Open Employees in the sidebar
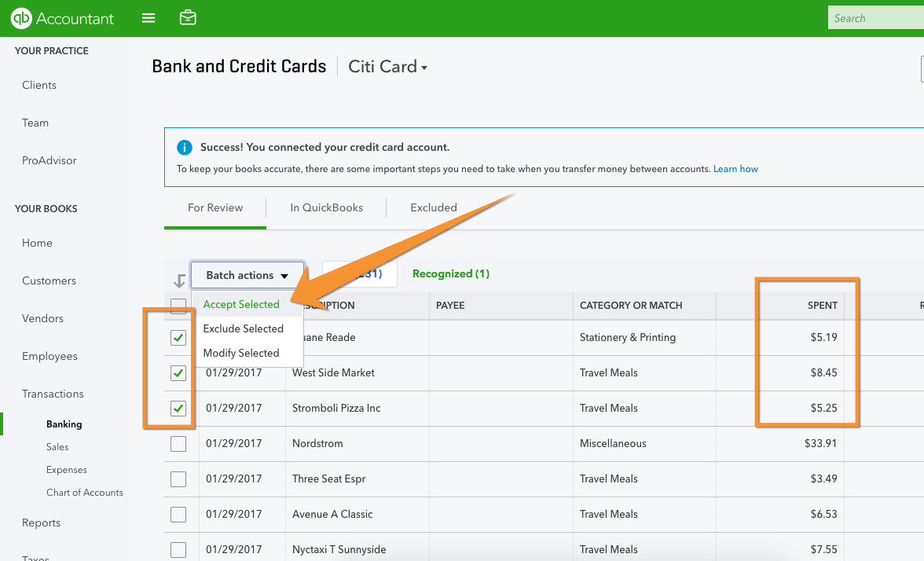Screen dimensions: 924x561 click(x=49, y=356)
